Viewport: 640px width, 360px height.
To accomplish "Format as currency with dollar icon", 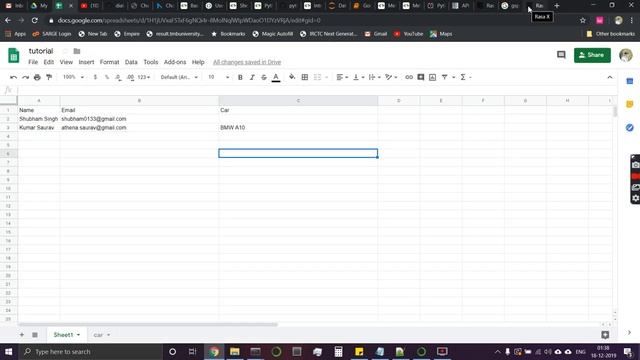I will point(95,77).
